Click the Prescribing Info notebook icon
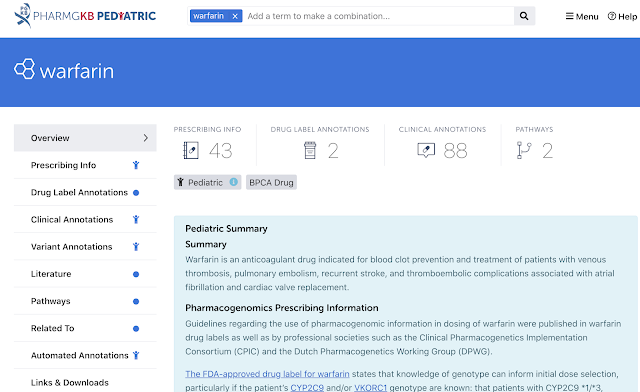 (x=191, y=150)
